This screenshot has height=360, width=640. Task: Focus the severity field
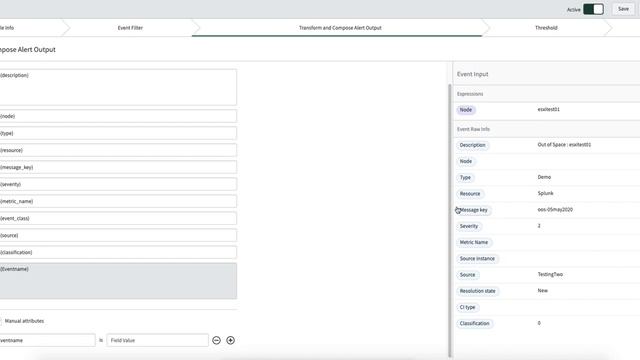point(118,184)
